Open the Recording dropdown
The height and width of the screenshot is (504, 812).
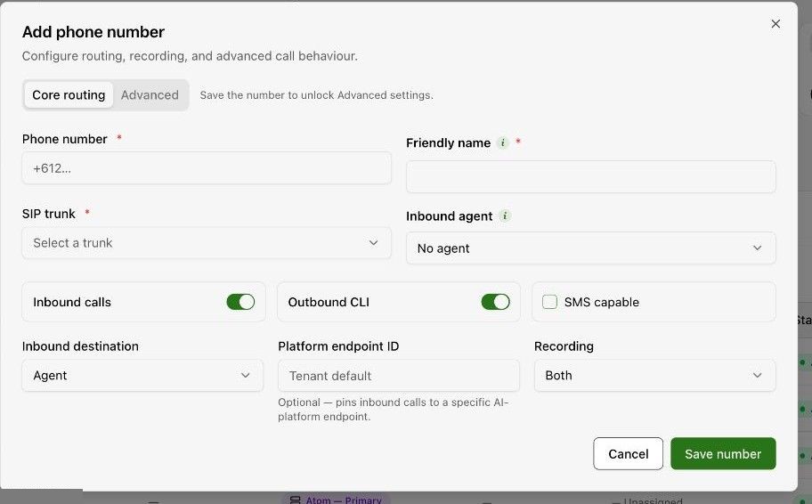(x=654, y=376)
